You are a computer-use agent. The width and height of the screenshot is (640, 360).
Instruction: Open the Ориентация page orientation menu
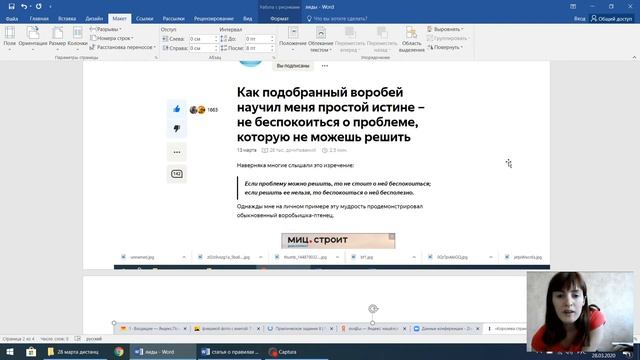[33, 39]
